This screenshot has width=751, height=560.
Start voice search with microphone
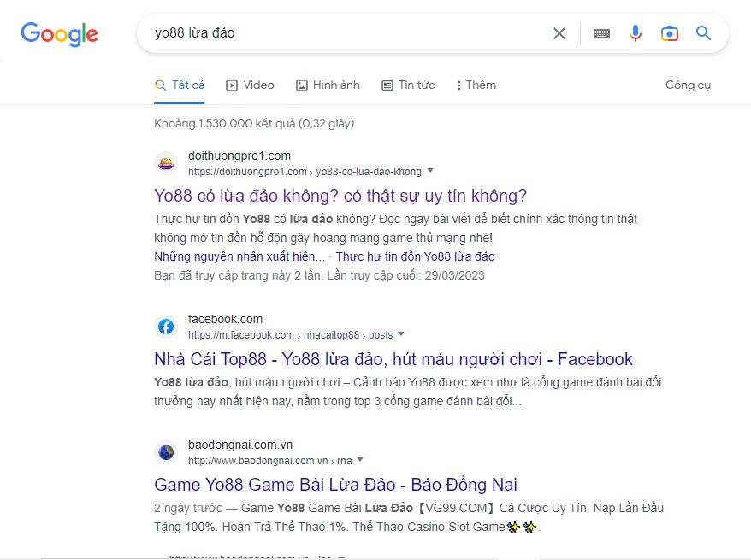point(635,33)
